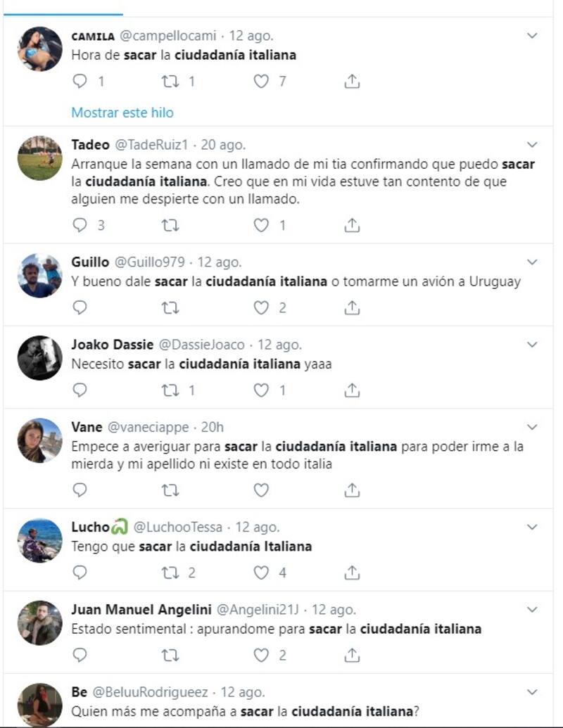Share Juan Manuel Angelini's tweet
This screenshot has height=728, width=563.
point(353,655)
